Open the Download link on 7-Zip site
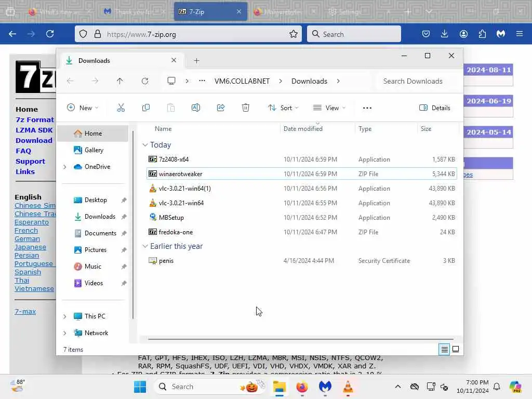Viewport: 532px width, 399px height. [x=34, y=140]
